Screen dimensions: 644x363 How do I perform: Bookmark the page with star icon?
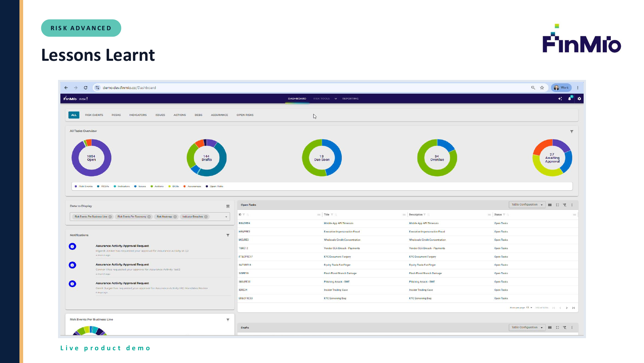(x=542, y=88)
